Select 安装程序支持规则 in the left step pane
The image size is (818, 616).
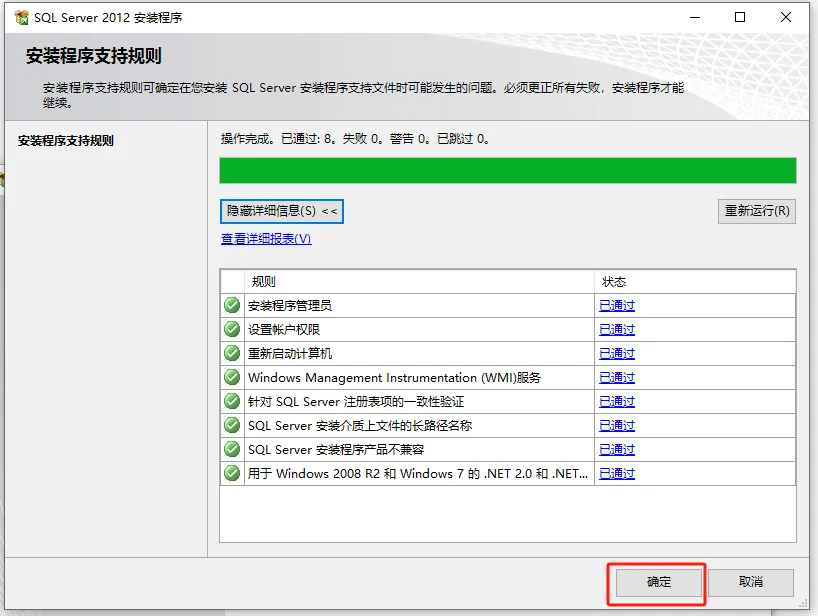pos(66,141)
